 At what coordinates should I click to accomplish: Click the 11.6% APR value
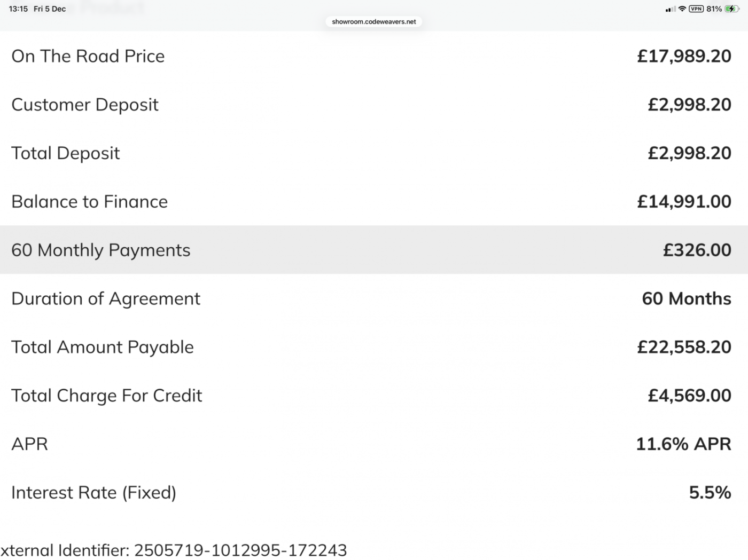tap(683, 444)
